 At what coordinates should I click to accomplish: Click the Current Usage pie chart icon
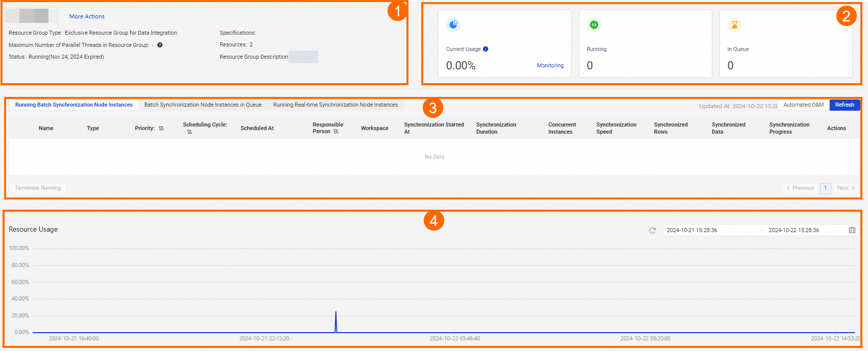click(x=453, y=24)
